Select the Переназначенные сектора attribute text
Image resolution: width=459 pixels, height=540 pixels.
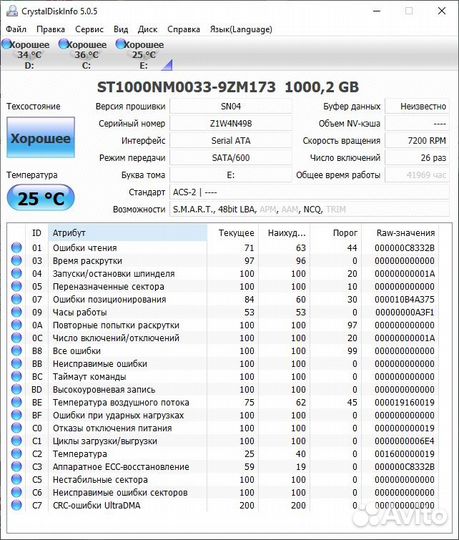click(108, 287)
